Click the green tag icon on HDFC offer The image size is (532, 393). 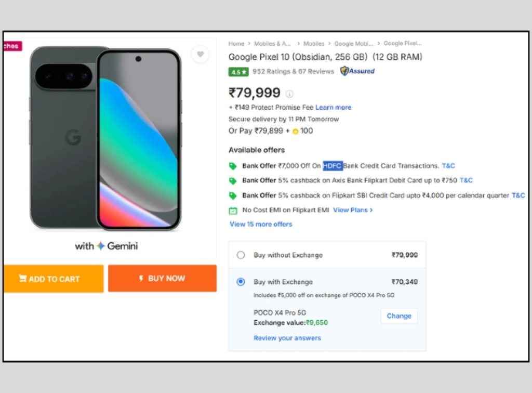tap(233, 165)
